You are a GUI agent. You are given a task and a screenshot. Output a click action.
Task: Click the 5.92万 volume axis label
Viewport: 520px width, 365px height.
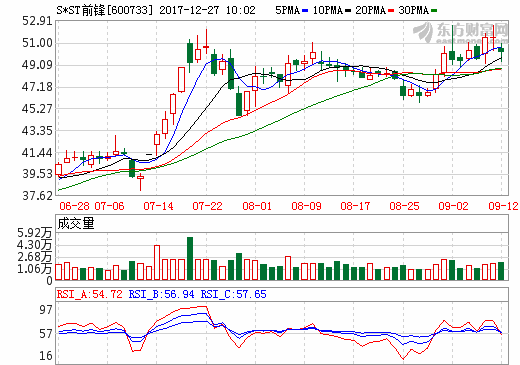coord(35,233)
